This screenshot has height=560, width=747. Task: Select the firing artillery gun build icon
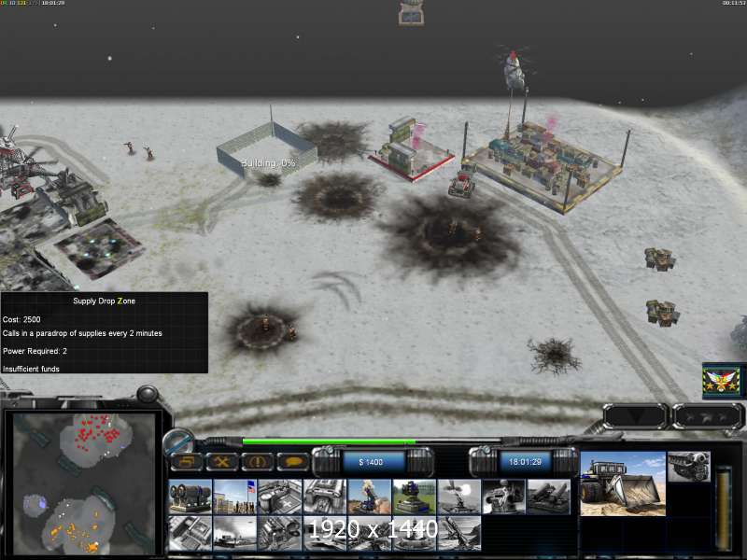tap(458, 497)
